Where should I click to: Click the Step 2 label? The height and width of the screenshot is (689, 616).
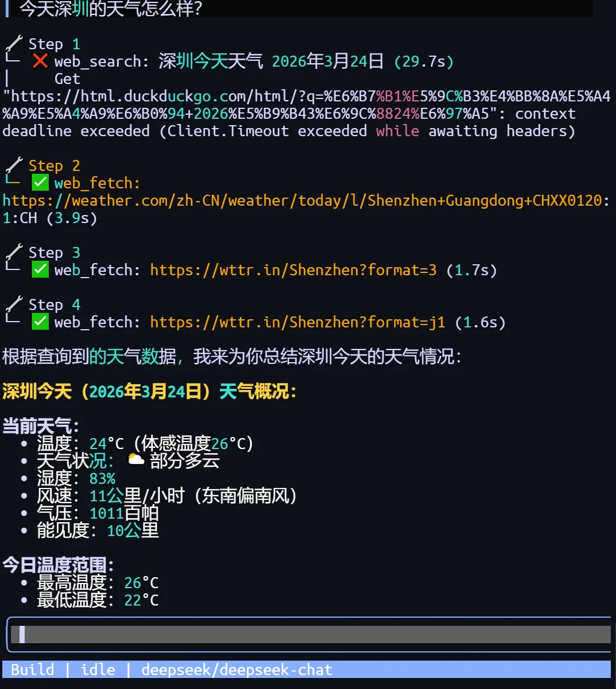click(x=54, y=166)
